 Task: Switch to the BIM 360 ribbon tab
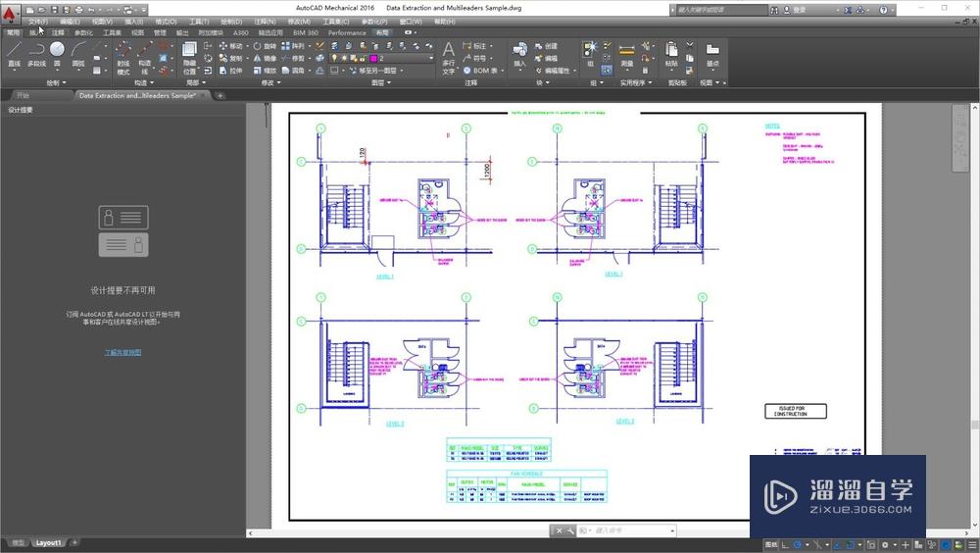(306, 32)
